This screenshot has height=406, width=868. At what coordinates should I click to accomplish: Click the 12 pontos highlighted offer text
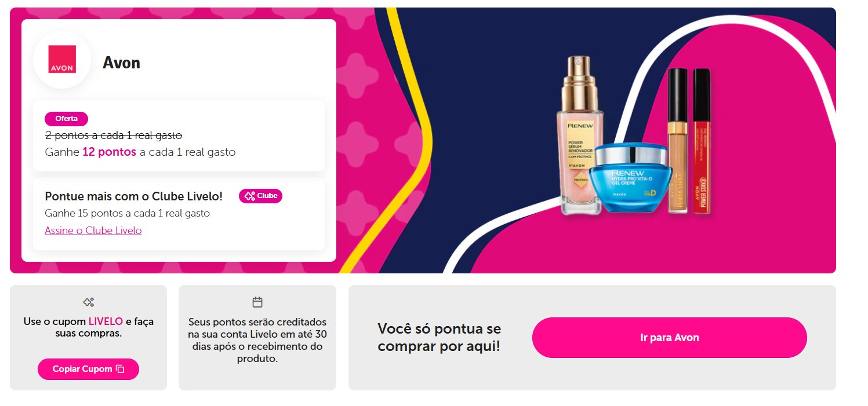[110, 152]
